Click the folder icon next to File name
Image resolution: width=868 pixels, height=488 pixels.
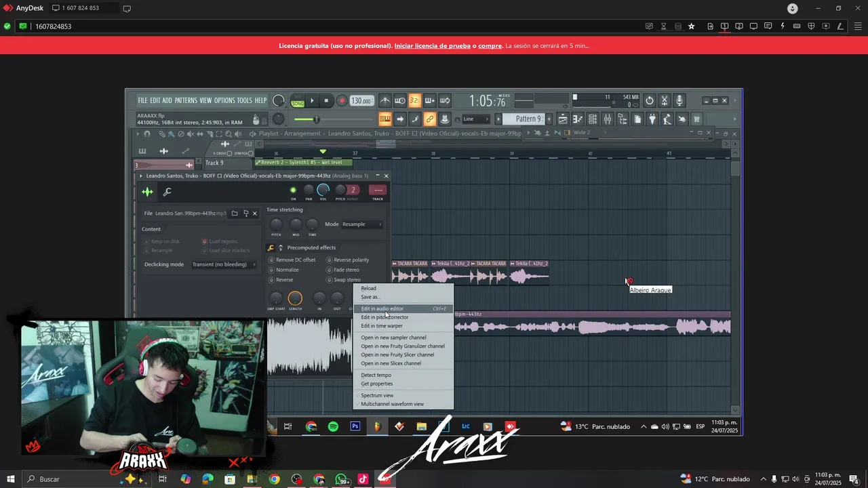pyautogui.click(x=235, y=213)
